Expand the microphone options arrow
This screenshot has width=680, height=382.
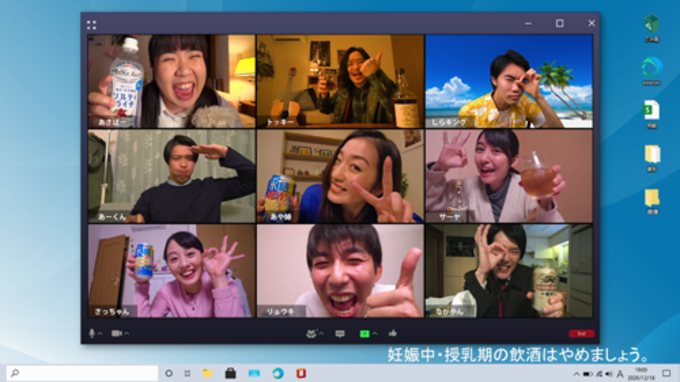(x=100, y=333)
